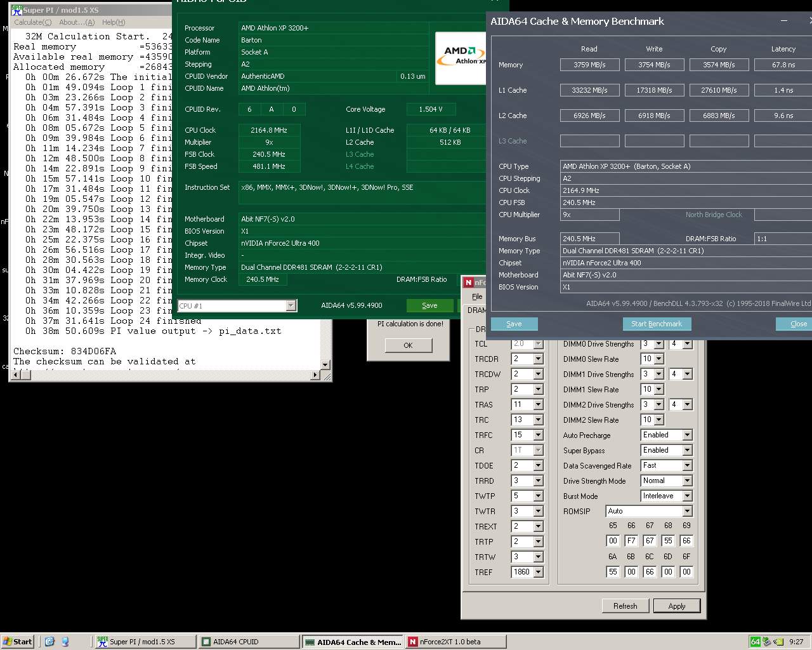Screen dimensions: 812x650
Task: Open the File menu in nForce2XT
Action: click(x=477, y=296)
